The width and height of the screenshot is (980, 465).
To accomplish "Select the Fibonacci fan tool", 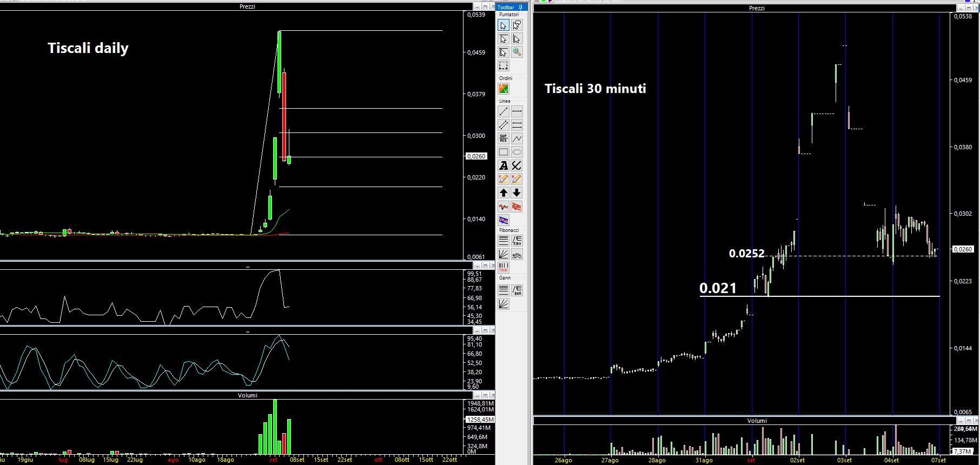I will 504,254.
